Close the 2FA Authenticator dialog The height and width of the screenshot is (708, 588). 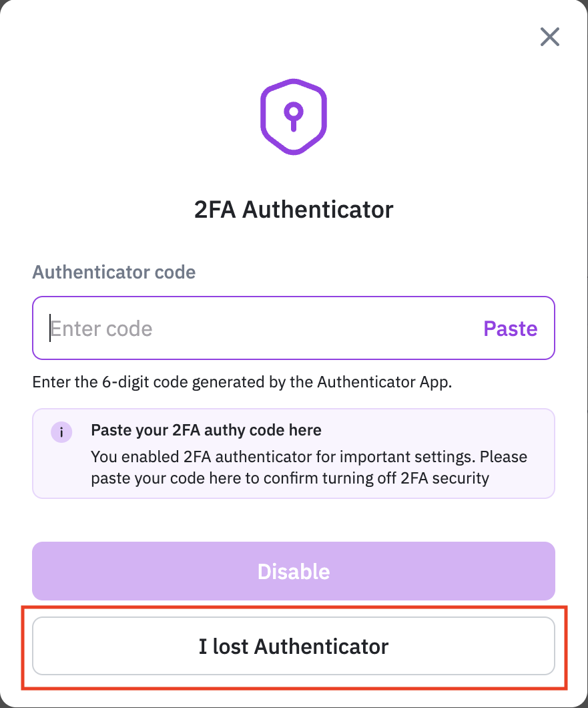coord(549,37)
